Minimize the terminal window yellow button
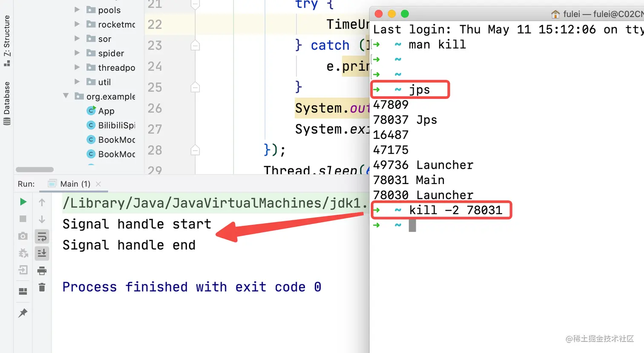The height and width of the screenshot is (353, 644). point(392,14)
